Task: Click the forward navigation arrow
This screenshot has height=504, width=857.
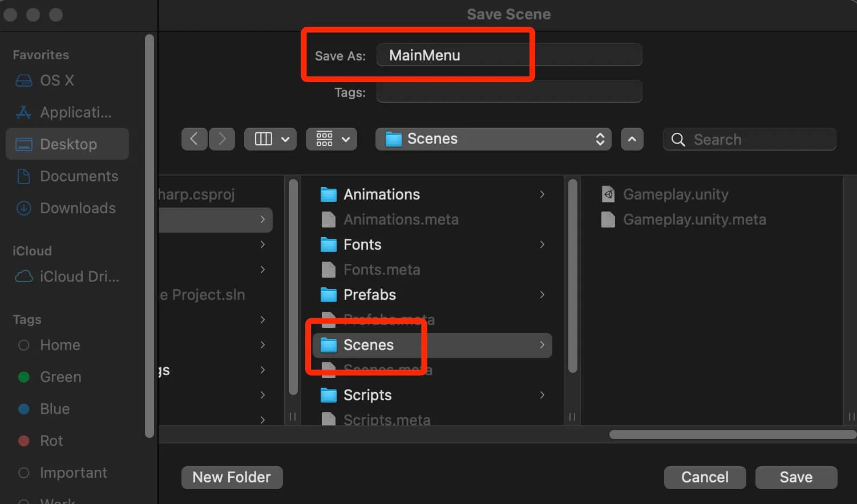Action: point(222,139)
